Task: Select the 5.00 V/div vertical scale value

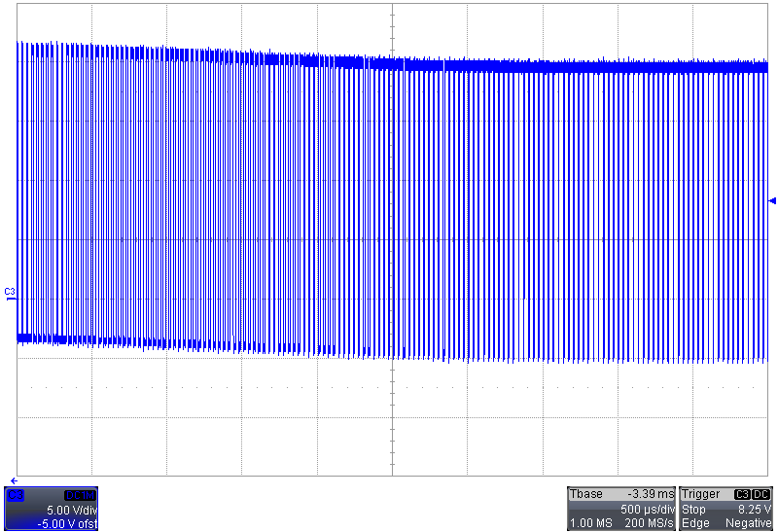Action: (x=72, y=510)
